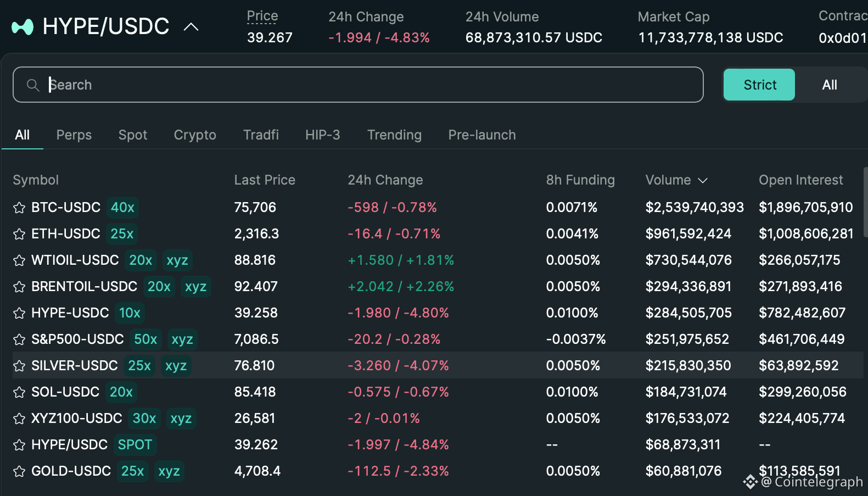Open the HYPE/USDC pair selector
Viewport: 868px width, 496px height.
(106, 26)
